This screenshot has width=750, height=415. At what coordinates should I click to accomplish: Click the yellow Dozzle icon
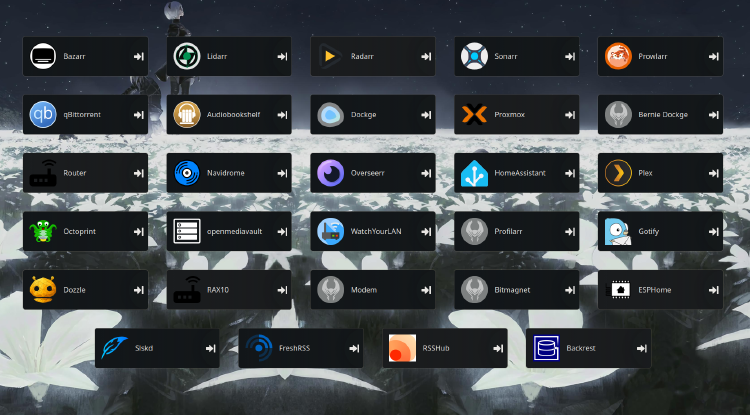pos(43,290)
